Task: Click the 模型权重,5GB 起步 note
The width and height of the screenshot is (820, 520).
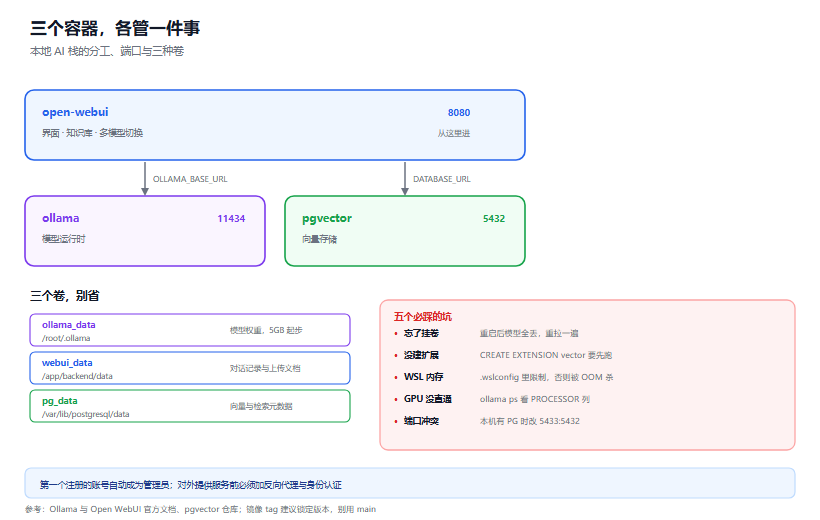Action: point(266,331)
